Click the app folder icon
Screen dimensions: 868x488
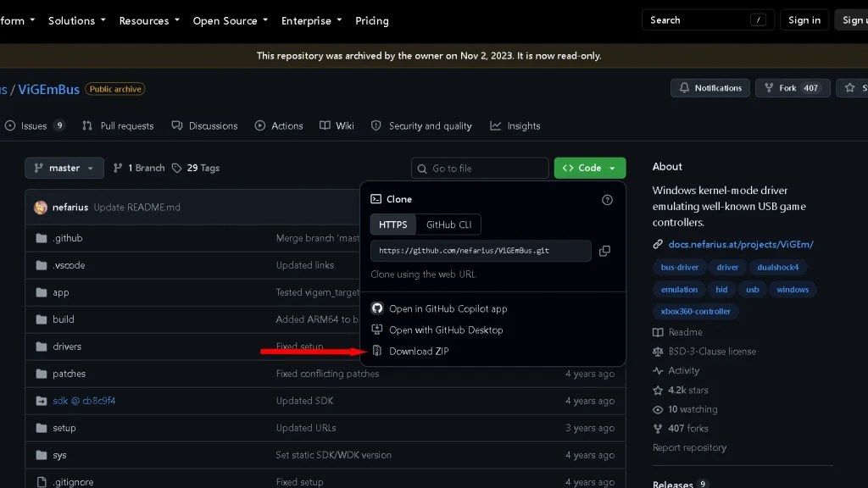[x=41, y=292]
